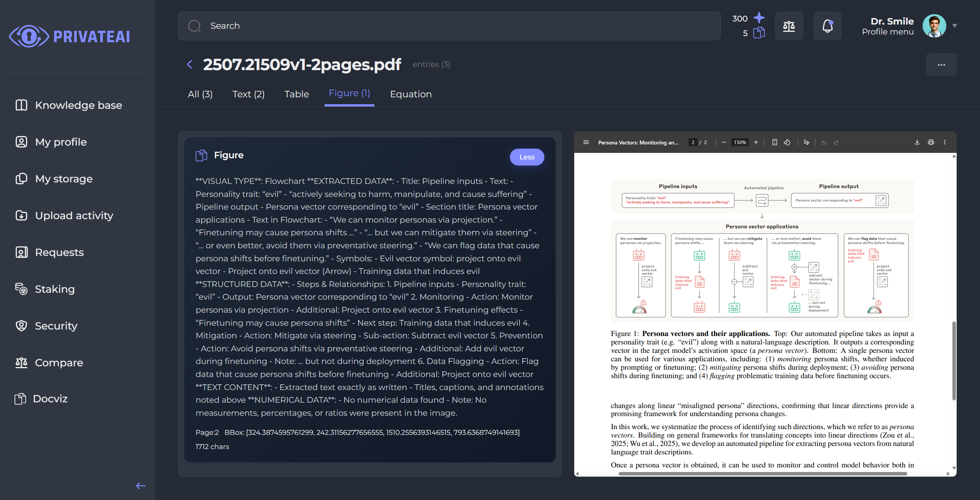Toggle the PDF viewer sidebar menu

pyautogui.click(x=586, y=142)
